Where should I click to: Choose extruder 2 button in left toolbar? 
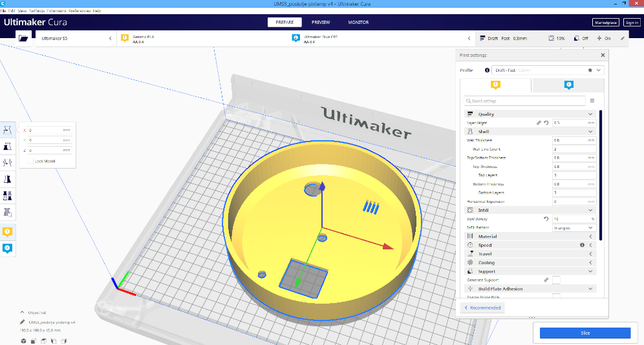tap(7, 248)
